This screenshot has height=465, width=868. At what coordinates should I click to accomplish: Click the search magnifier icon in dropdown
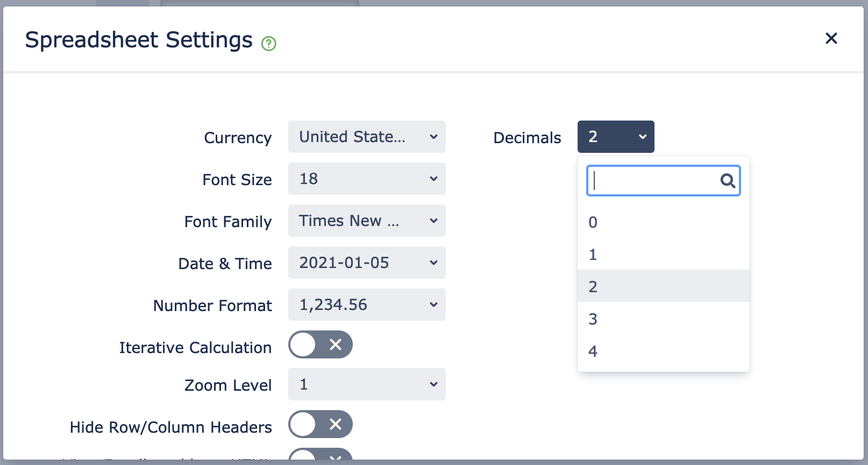tap(727, 181)
